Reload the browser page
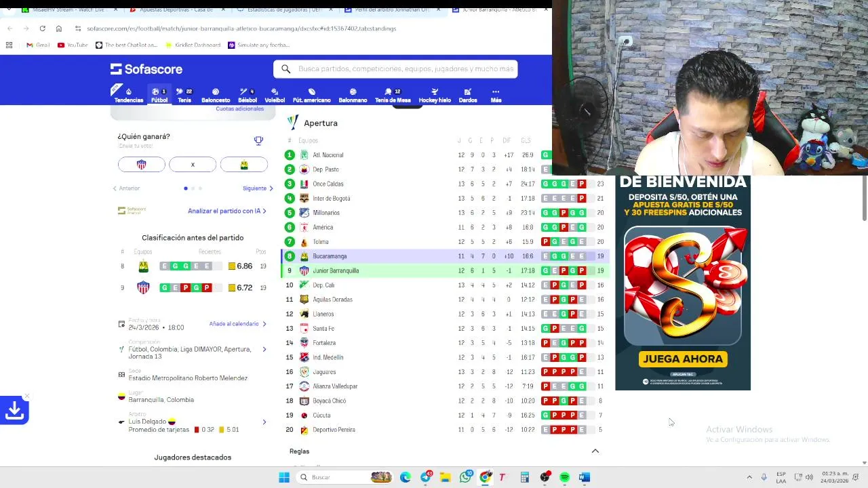The height and width of the screenshot is (488, 868). point(42,28)
